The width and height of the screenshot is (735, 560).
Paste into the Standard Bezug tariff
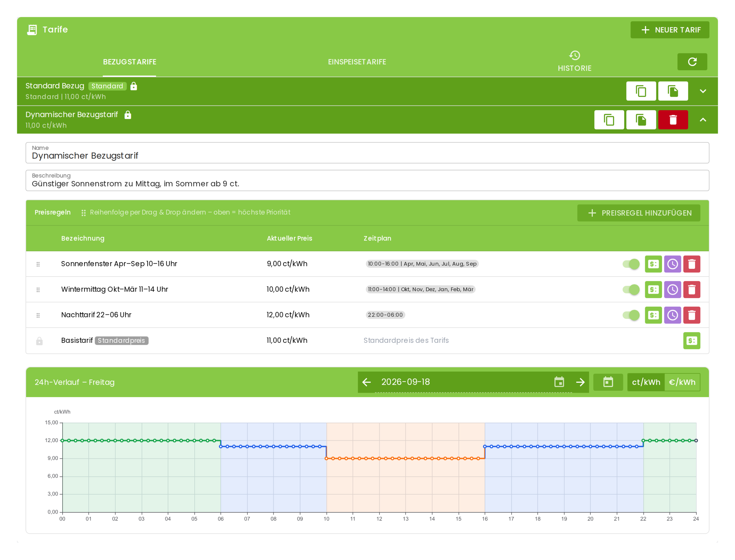[x=673, y=91]
